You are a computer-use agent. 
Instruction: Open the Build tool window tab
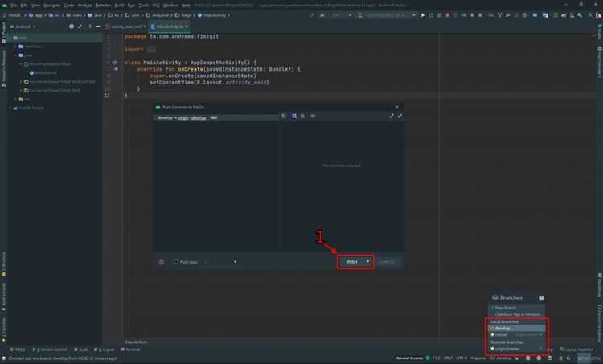click(80, 350)
